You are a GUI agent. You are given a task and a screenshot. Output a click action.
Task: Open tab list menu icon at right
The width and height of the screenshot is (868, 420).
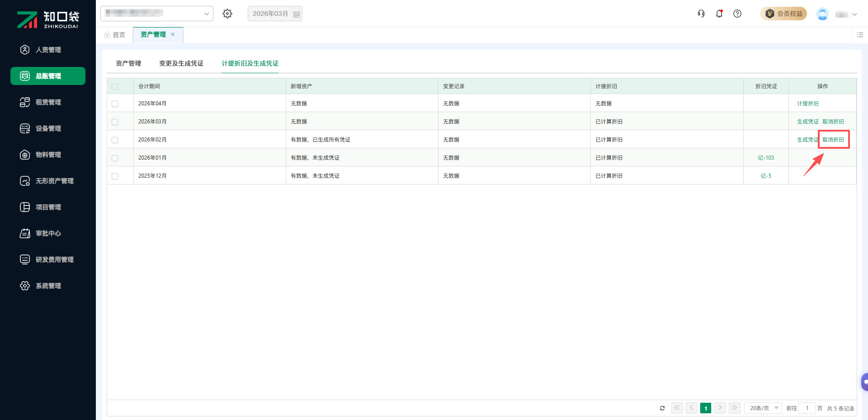(860, 35)
